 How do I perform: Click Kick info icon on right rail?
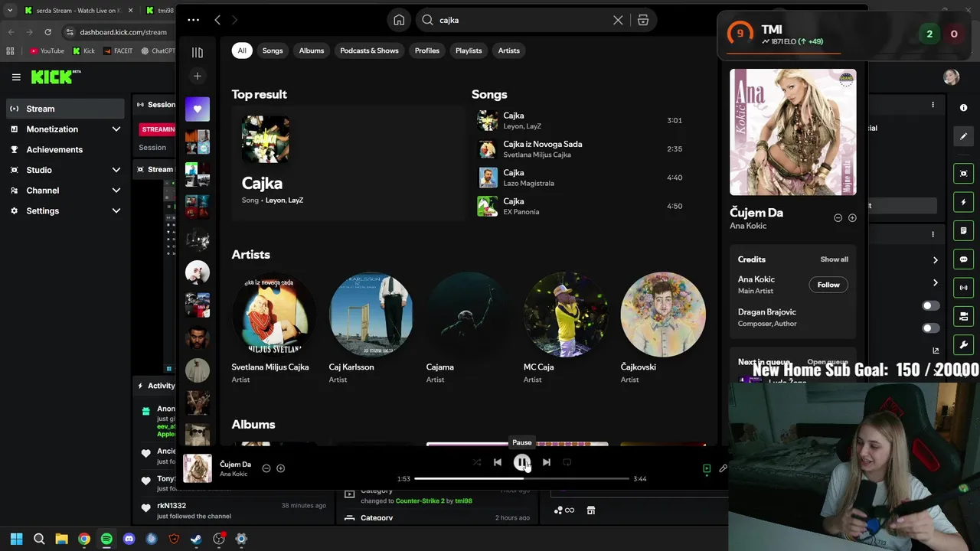tap(963, 108)
